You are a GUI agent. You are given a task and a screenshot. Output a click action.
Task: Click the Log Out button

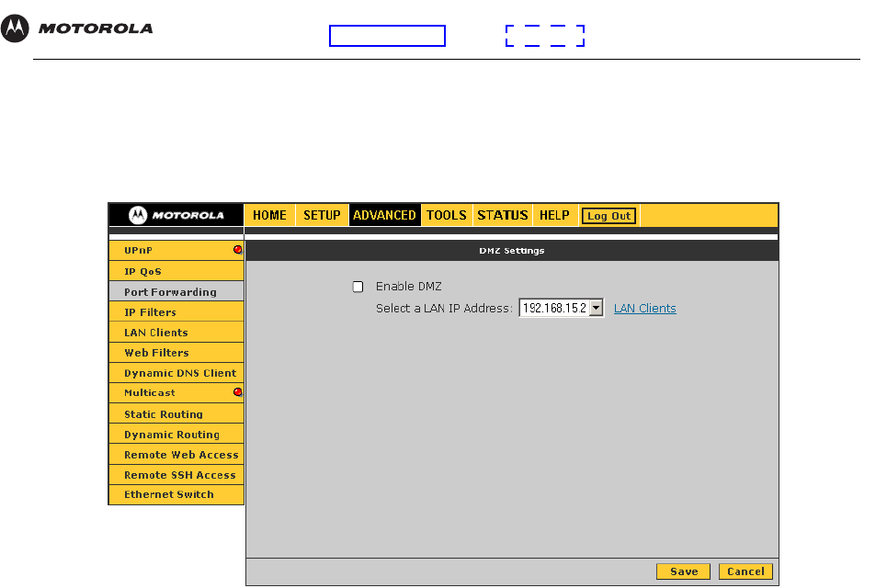pyautogui.click(x=609, y=216)
